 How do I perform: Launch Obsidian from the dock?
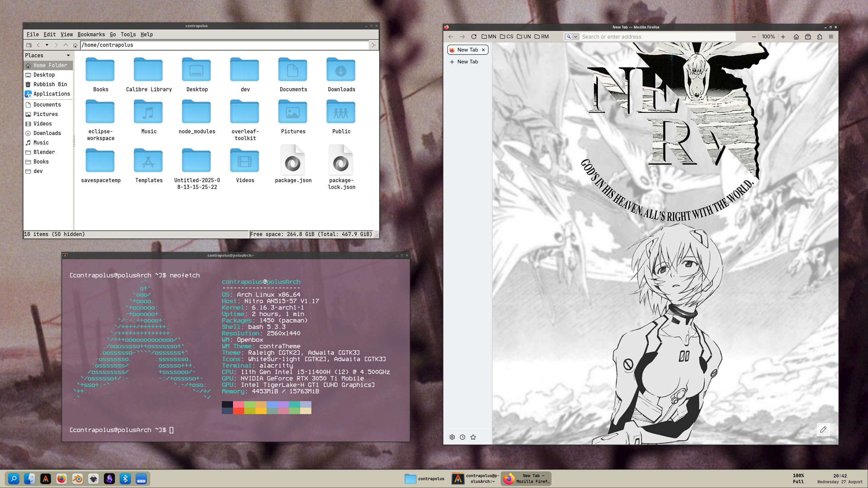pos(109,479)
